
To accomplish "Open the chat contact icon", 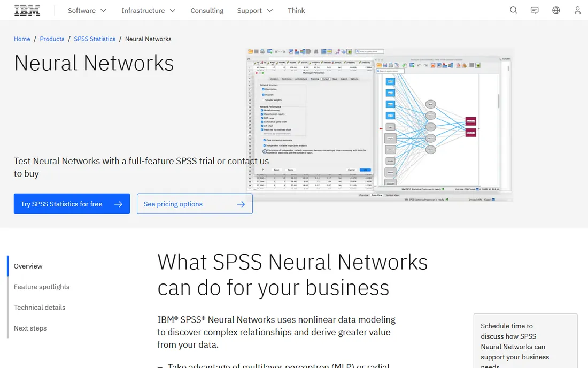I will click(535, 11).
